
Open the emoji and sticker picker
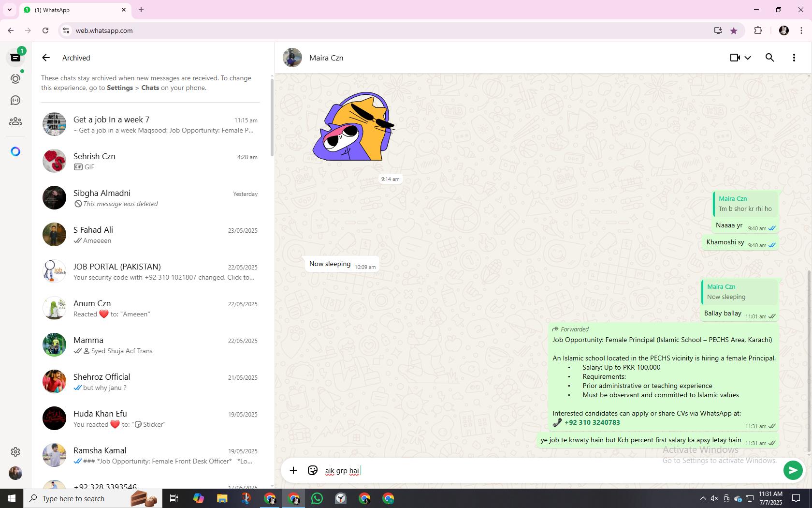click(313, 470)
